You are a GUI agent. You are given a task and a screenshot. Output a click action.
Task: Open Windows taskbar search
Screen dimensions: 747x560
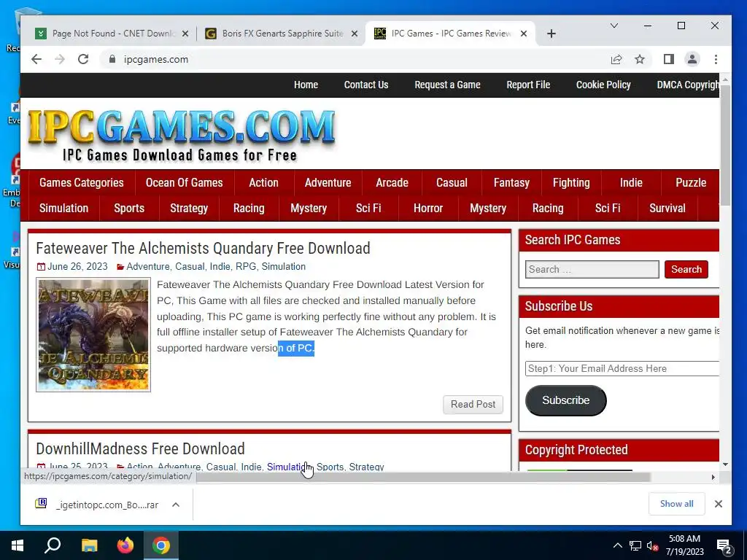click(53, 545)
